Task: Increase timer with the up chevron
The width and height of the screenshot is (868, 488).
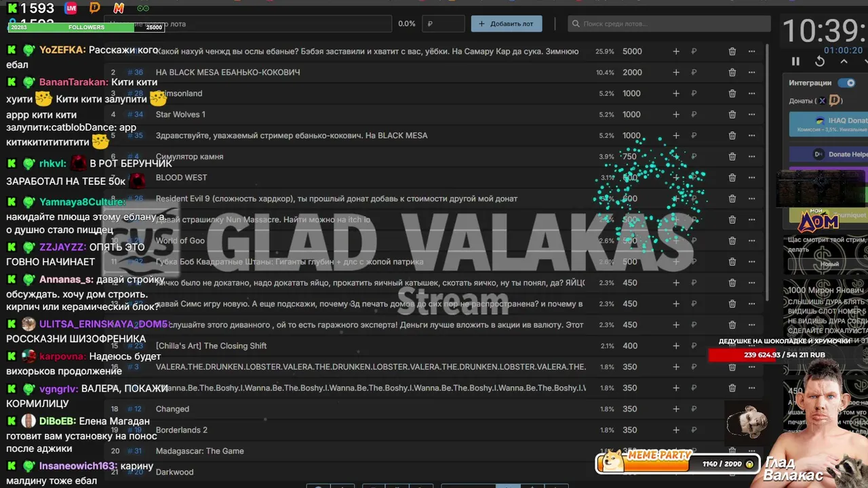Action: pyautogui.click(x=844, y=61)
